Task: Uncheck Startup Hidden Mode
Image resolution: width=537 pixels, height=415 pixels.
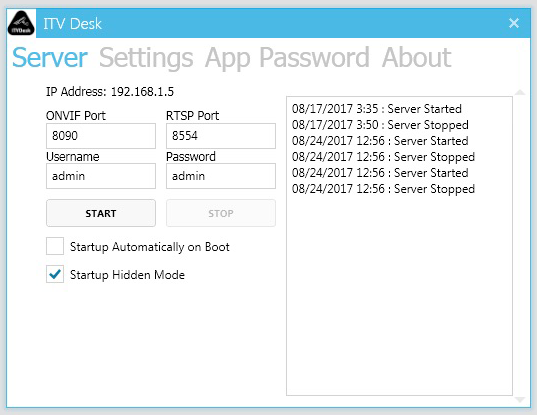Action: (x=55, y=274)
